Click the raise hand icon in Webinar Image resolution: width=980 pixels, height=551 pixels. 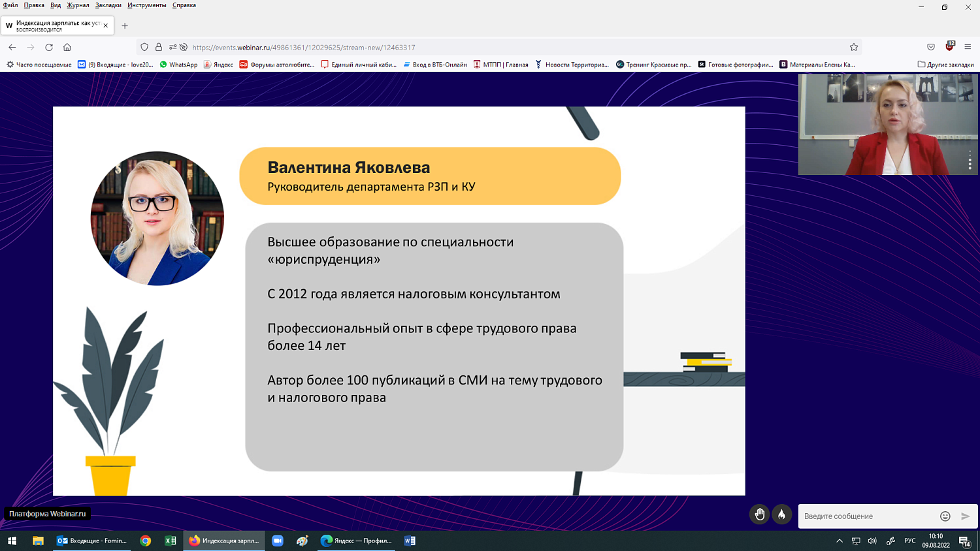tap(759, 515)
